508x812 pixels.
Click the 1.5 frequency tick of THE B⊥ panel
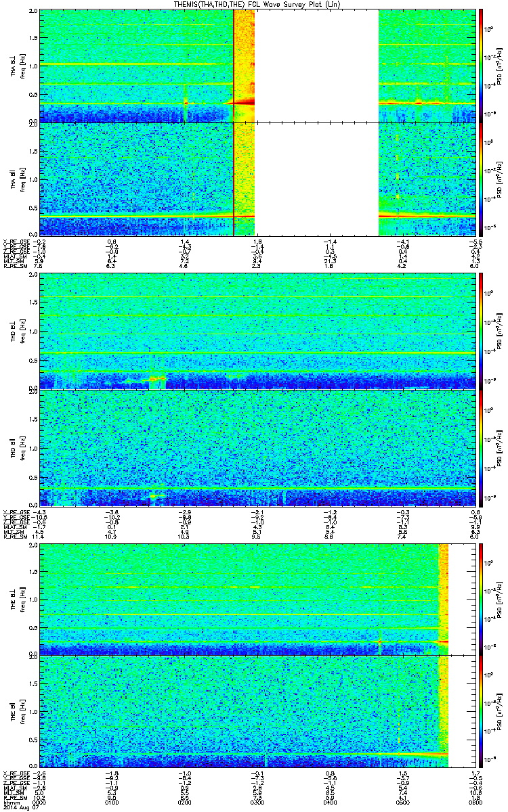click(x=33, y=572)
